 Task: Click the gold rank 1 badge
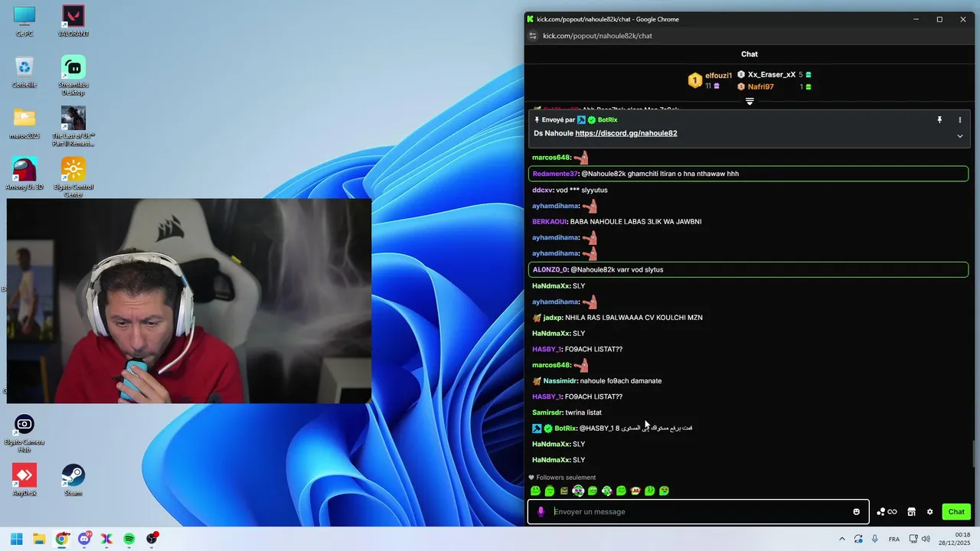point(694,80)
